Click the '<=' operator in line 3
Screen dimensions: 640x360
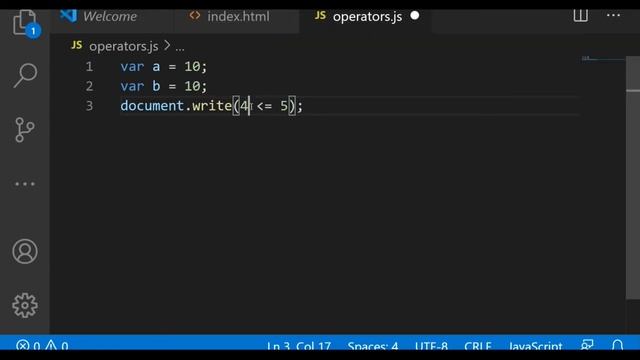[264, 106]
